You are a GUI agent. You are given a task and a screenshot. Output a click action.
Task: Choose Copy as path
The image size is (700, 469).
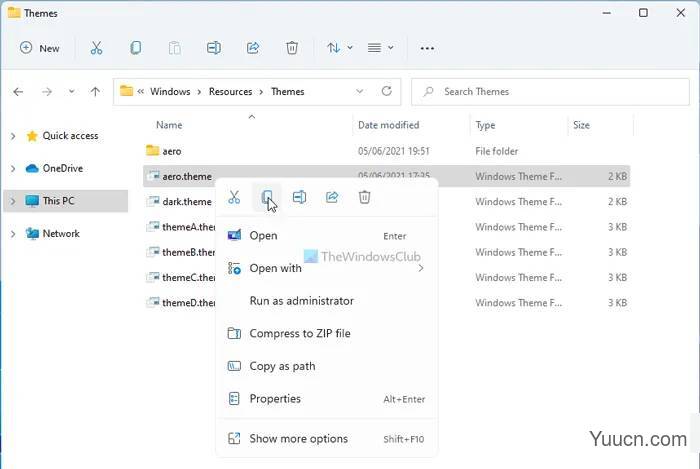[x=326, y=366]
